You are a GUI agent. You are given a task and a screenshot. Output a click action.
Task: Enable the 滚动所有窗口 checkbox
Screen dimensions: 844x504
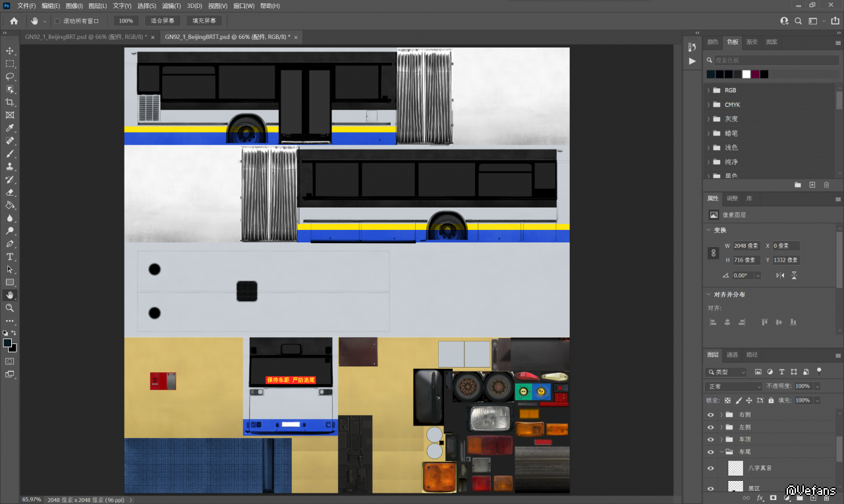pos(57,21)
